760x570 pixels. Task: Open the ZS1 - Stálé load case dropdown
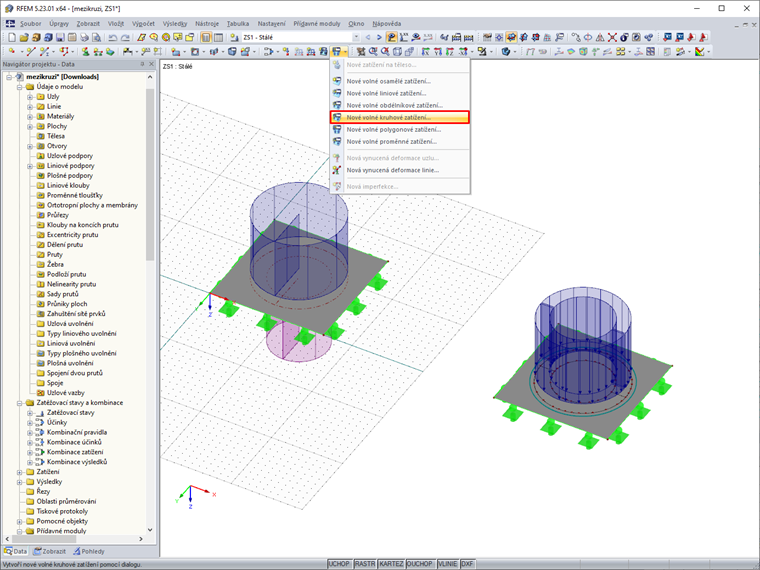[x=354, y=37]
